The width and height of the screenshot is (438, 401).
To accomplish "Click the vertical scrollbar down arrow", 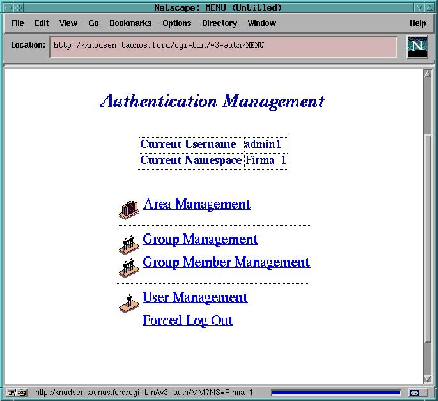I will (x=427, y=378).
